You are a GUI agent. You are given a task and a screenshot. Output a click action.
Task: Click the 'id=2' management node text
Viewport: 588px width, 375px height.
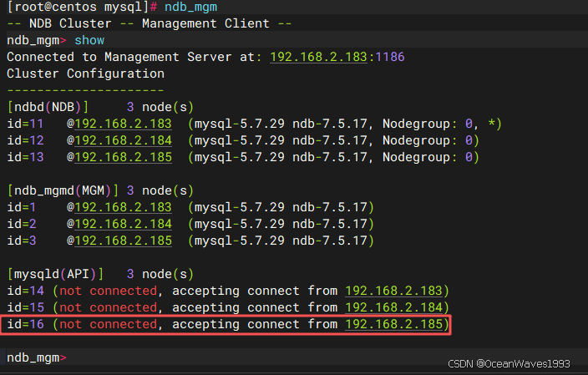(22, 224)
